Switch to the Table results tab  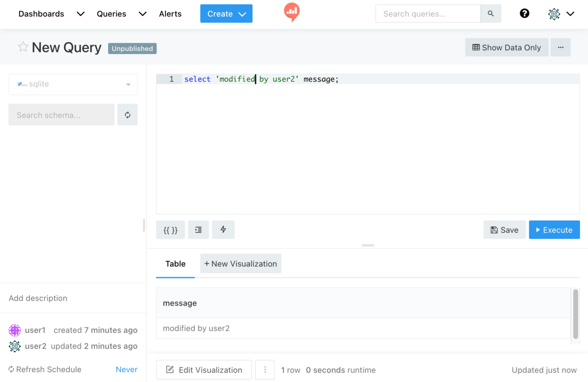pyautogui.click(x=175, y=263)
